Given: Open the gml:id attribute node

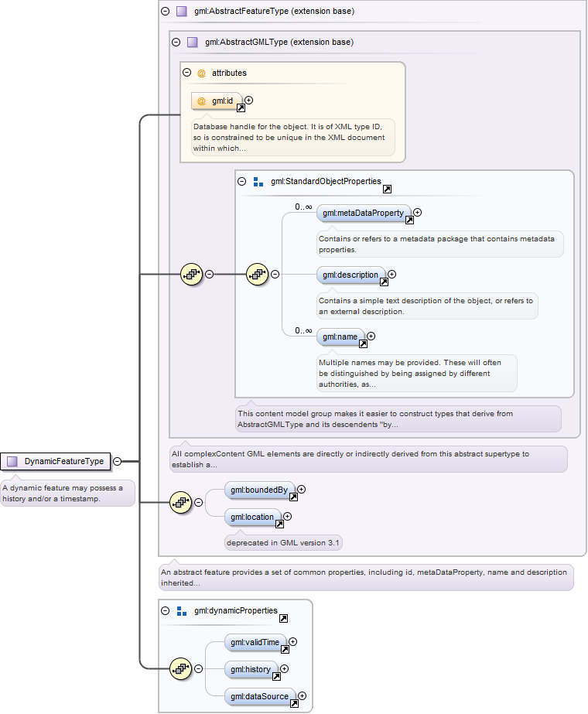Looking at the screenshot, I should [217, 101].
